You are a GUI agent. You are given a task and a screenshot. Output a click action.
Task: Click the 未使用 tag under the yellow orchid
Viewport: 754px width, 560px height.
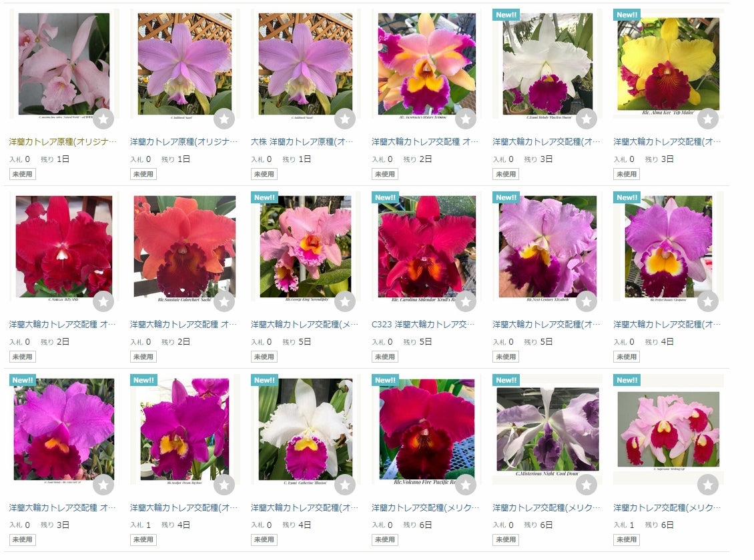[x=626, y=174]
